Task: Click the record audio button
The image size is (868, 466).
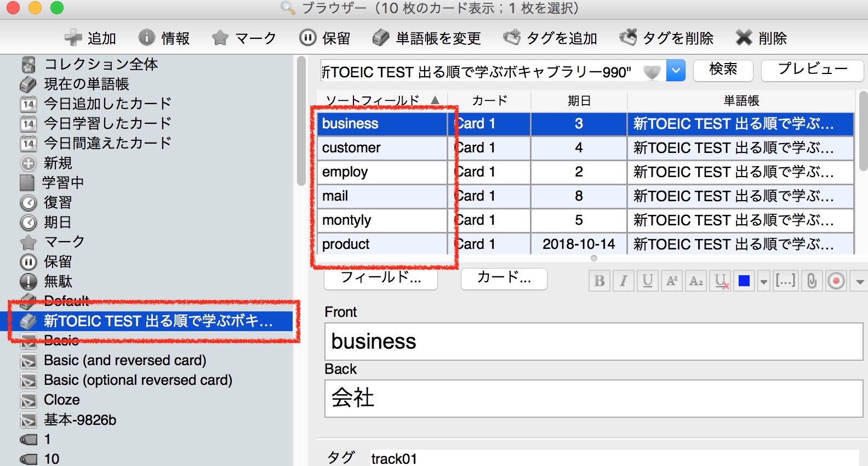Action: pos(836,281)
